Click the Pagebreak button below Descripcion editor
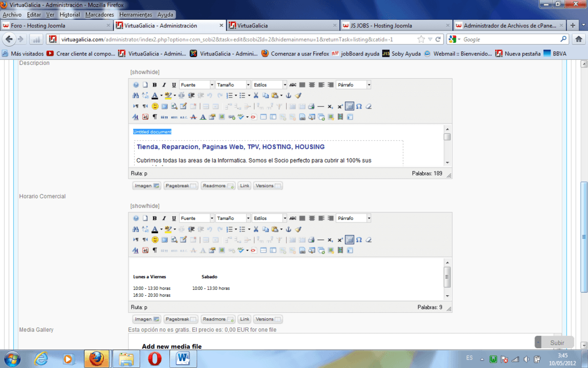This screenshot has height=368, width=588. click(x=181, y=186)
